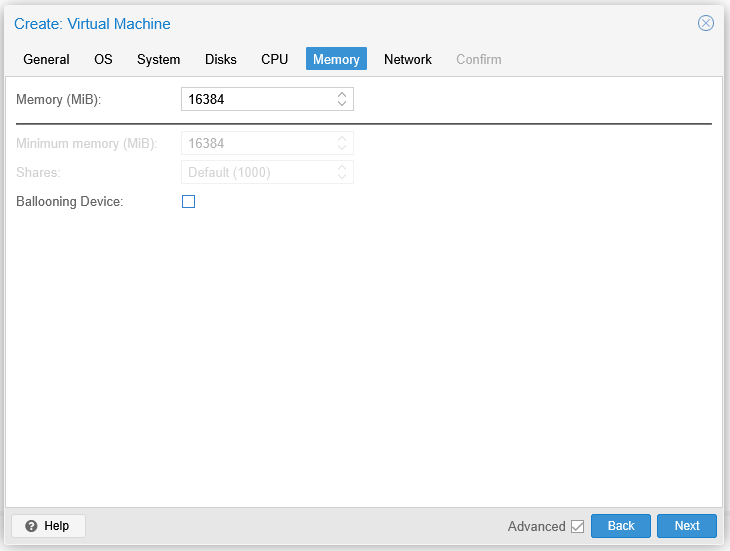Switch to the General tab
Image resolution: width=730 pixels, height=551 pixels.
[46, 59]
